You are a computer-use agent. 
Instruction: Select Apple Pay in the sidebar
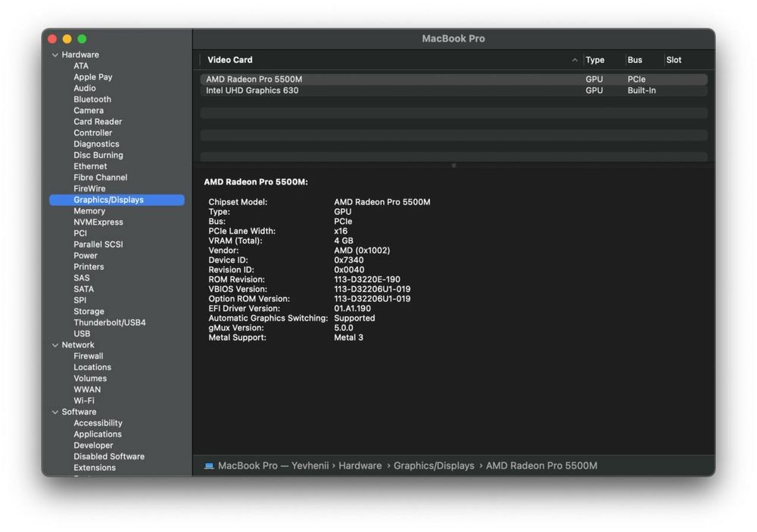coord(92,77)
